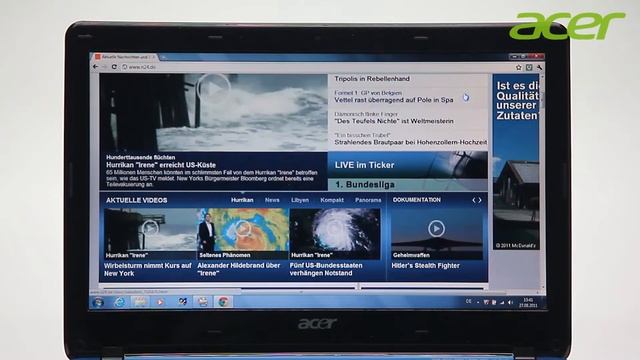The image size is (640, 360).
Task: Open the Windows Start menu orb
Action: (x=98, y=302)
